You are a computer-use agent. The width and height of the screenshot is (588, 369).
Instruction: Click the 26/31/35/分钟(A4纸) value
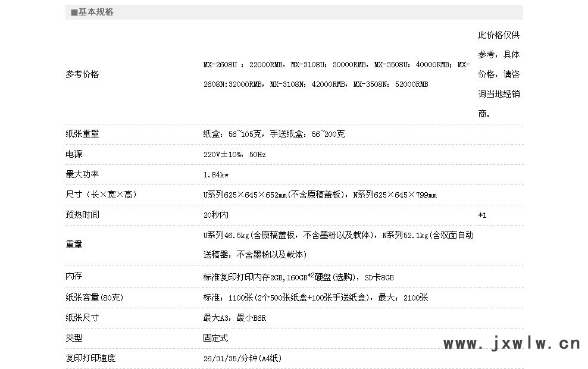(x=242, y=358)
